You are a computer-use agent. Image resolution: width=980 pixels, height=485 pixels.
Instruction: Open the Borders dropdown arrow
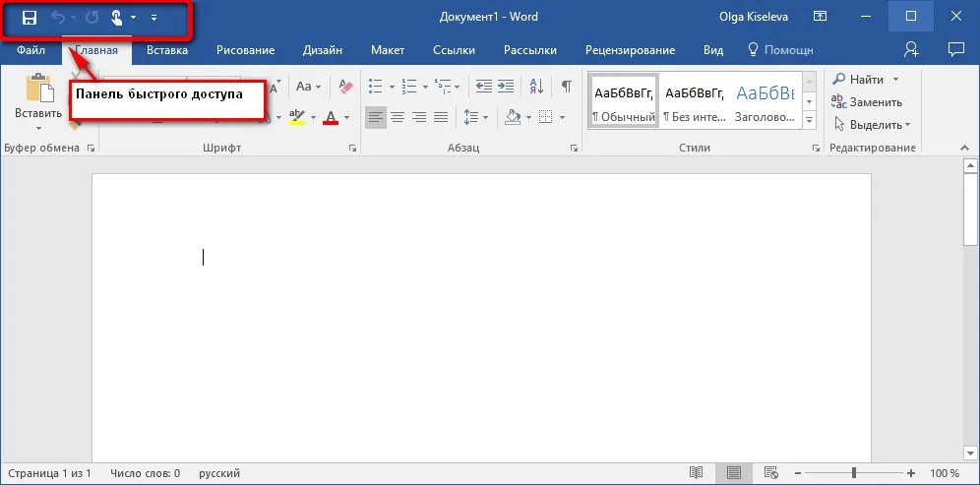pos(562,117)
